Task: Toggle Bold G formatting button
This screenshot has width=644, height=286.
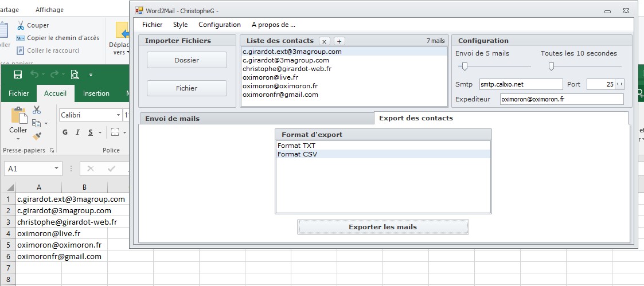Action: click(x=65, y=132)
